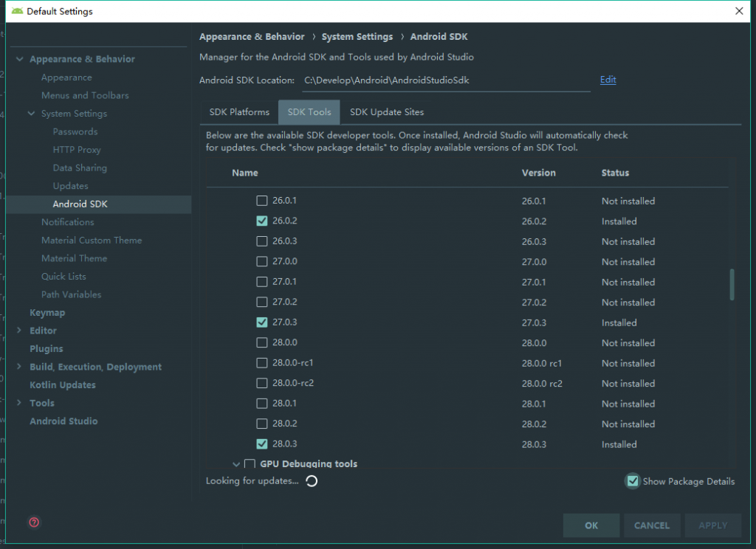Screen dimensions: 756x549
Task: Check the 28.0.0 build tools checkbox
Action: point(262,342)
